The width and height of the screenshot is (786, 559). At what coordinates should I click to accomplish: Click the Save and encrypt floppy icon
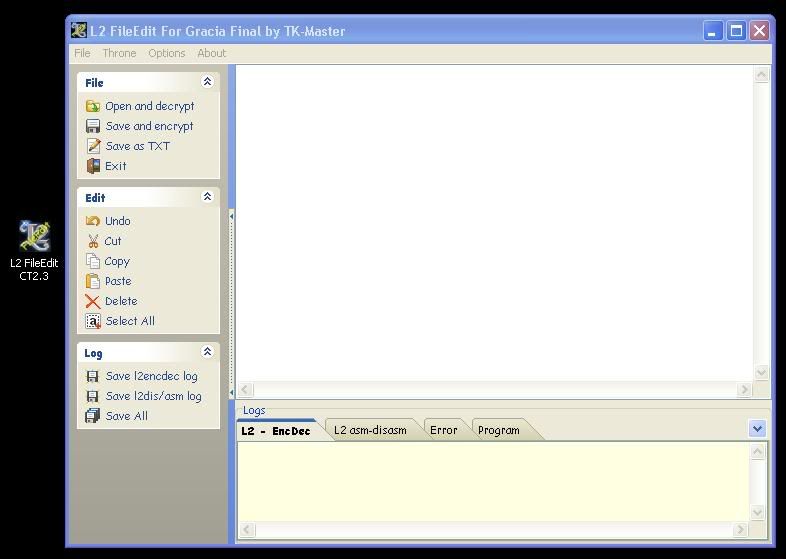tap(93, 126)
